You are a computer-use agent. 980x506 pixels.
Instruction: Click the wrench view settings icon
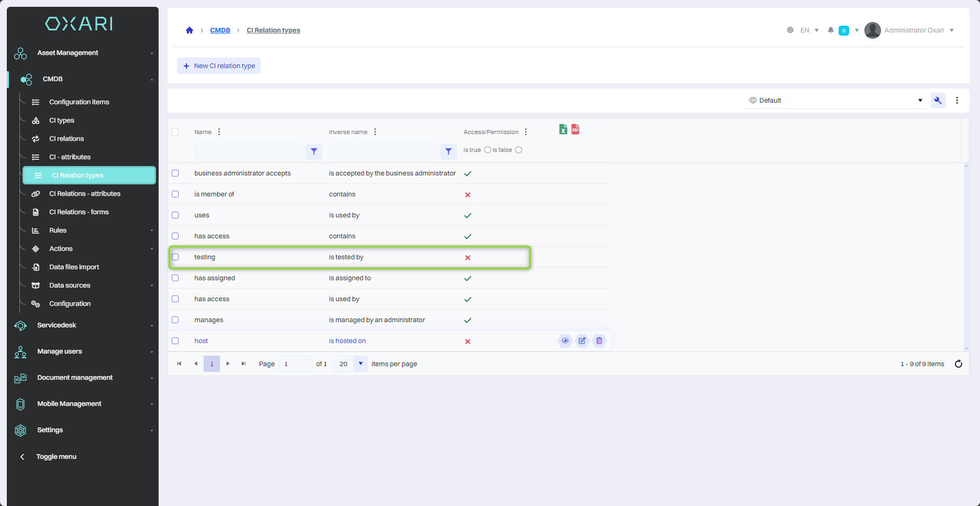click(938, 101)
